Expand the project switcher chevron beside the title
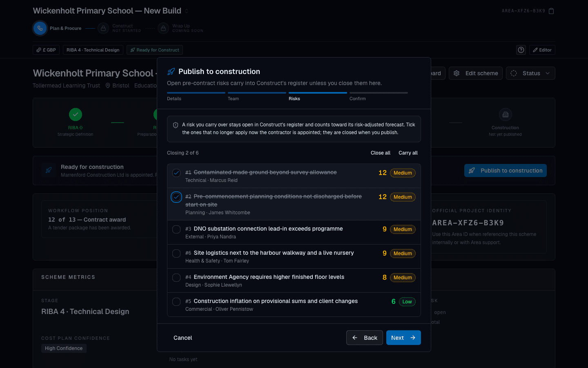 click(187, 11)
